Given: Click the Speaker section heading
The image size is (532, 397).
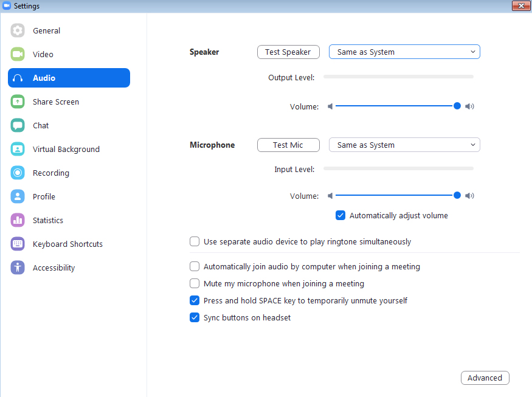Looking at the screenshot, I should click(204, 52).
